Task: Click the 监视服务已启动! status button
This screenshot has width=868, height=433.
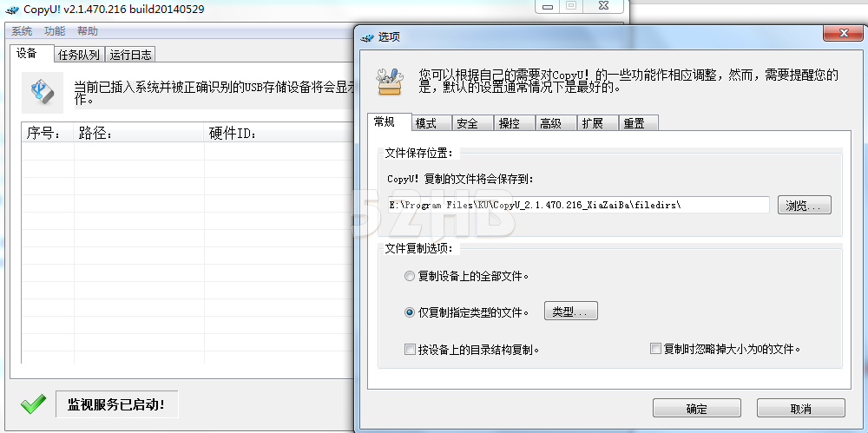Action: click(116, 404)
